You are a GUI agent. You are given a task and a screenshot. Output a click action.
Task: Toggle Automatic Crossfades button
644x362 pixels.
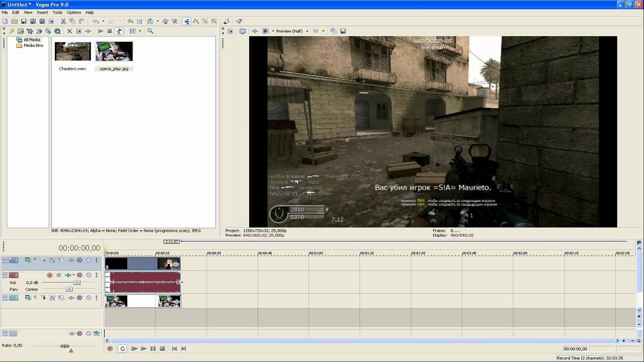coord(139,21)
